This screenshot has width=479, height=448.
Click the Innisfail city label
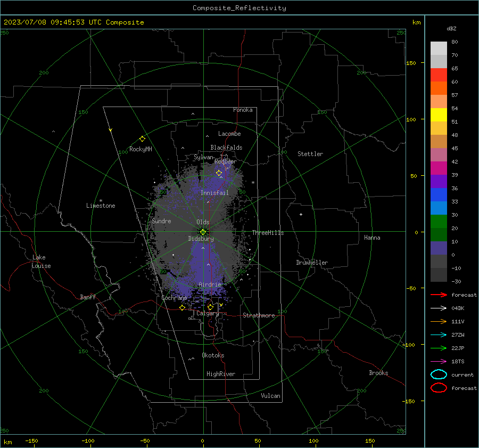click(x=214, y=193)
